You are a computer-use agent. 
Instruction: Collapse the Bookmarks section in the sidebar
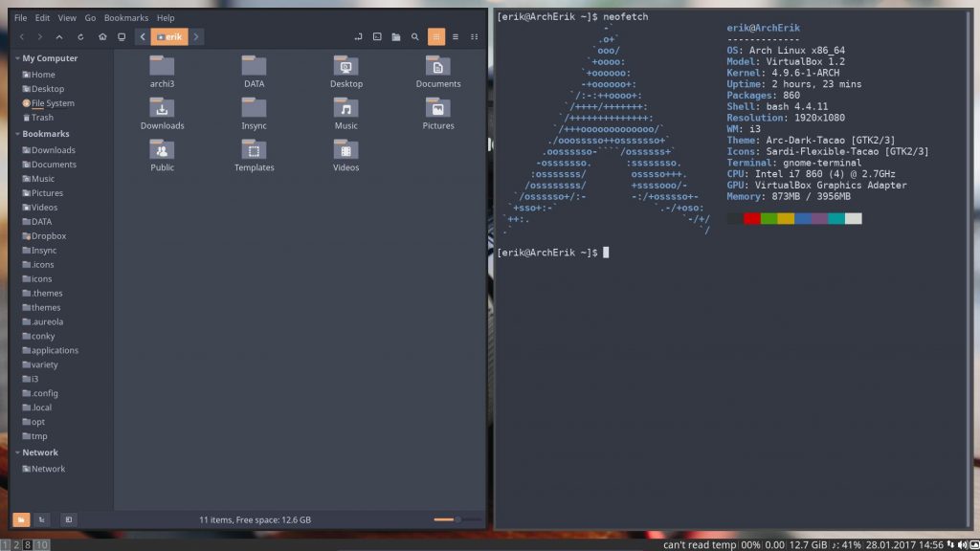point(17,134)
